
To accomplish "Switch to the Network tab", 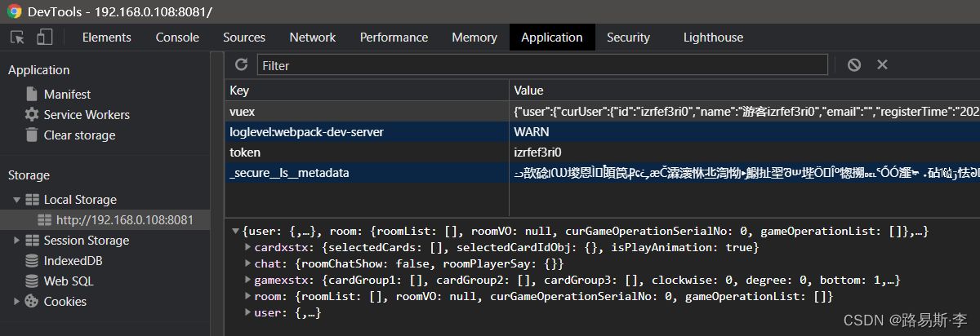I will click(x=312, y=38).
